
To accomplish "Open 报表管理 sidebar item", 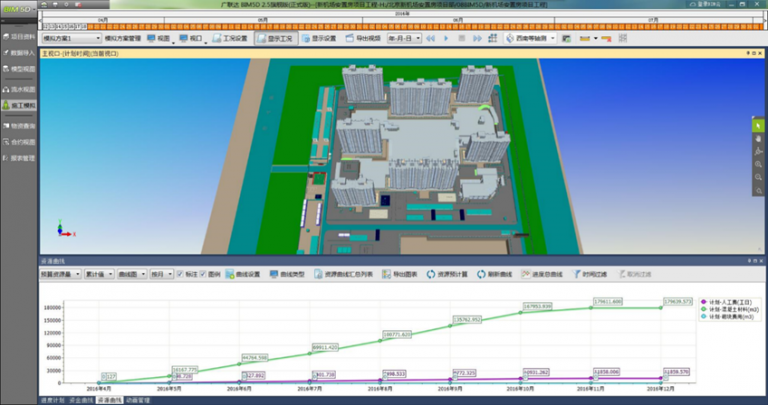I will tap(20, 158).
